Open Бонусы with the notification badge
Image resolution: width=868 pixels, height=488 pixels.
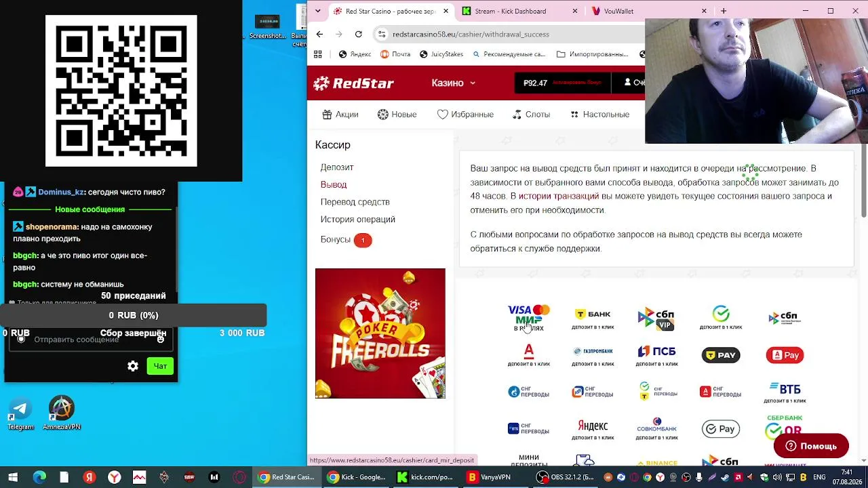[x=346, y=240]
